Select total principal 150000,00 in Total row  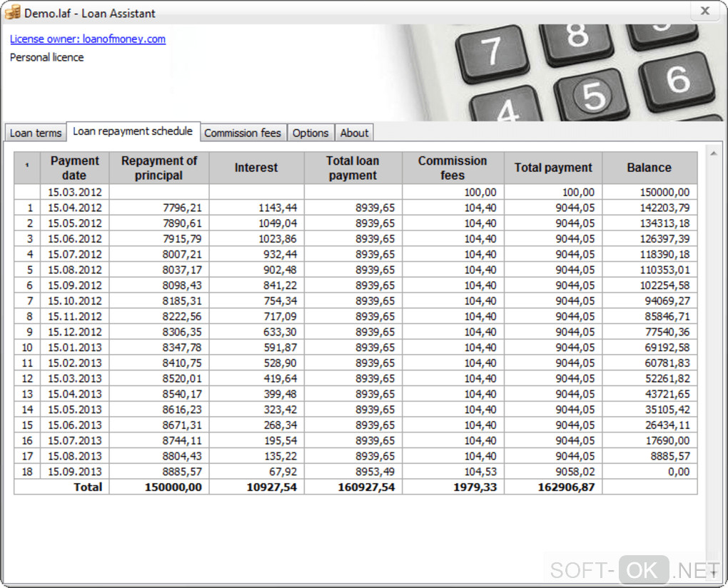click(x=158, y=487)
